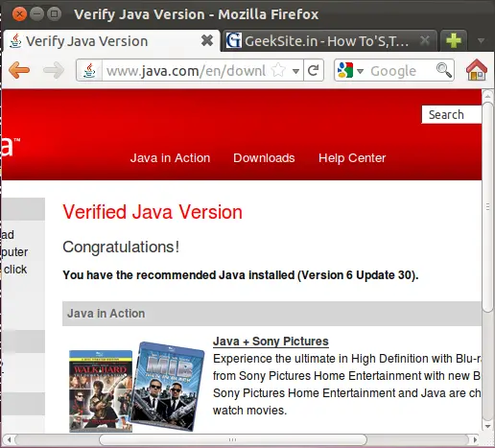The height and width of the screenshot is (448, 495).
Task: Click the Java cup favicon on tab
Action: pos(15,41)
